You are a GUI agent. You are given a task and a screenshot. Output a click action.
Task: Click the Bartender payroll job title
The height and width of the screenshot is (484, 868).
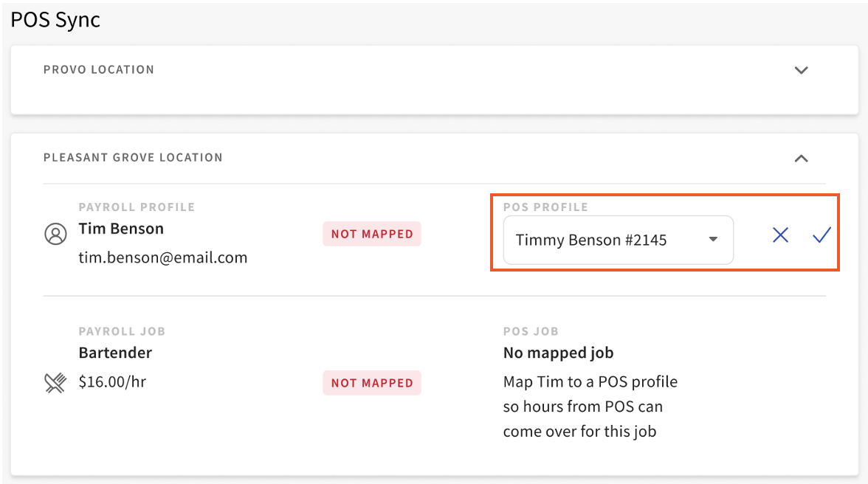click(115, 353)
